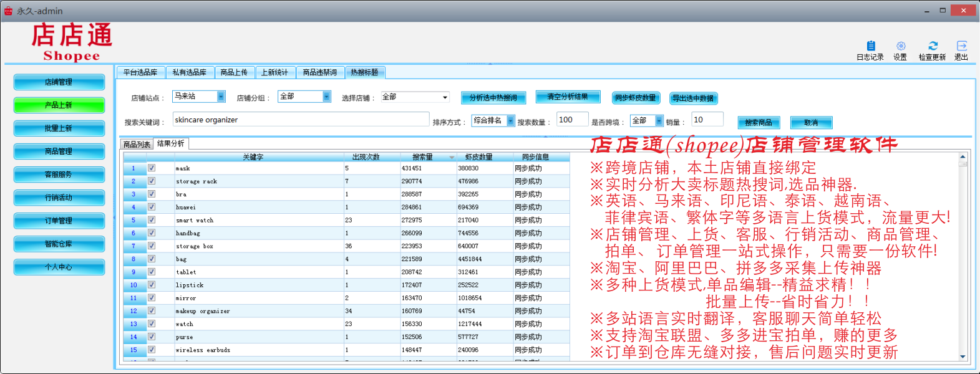This screenshot has width=980, height=374.
Task: Click the 分析选中热搜词 button
Action: [493, 98]
